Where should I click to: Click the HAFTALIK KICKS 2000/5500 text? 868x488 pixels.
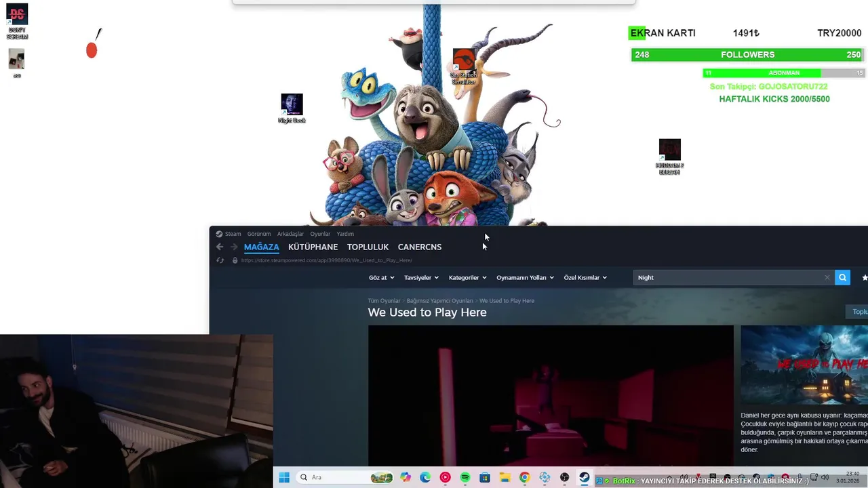tap(774, 99)
